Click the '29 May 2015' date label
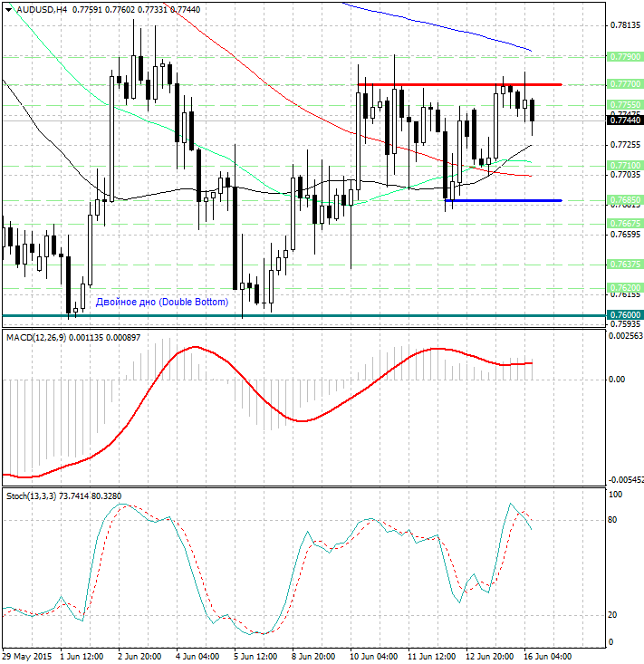 [27, 657]
